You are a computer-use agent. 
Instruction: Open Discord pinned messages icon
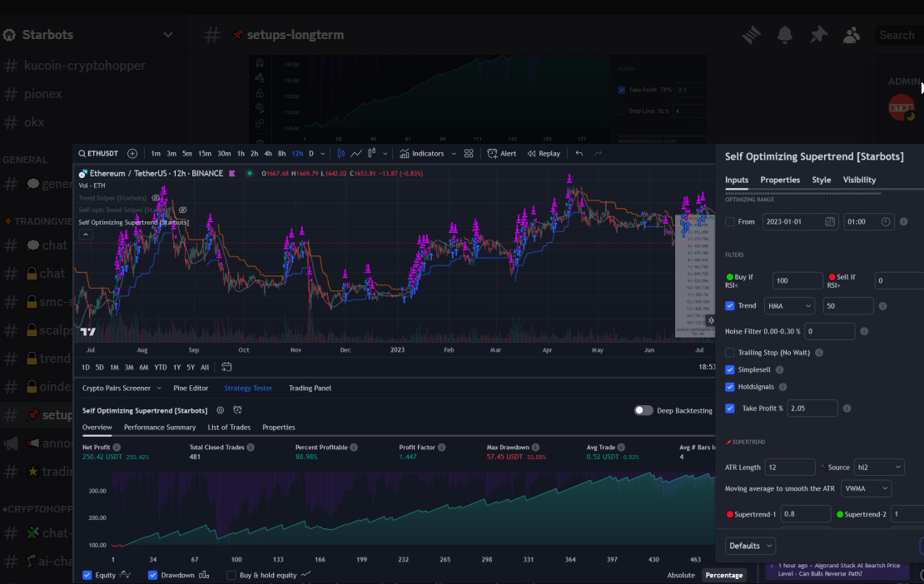[818, 35]
